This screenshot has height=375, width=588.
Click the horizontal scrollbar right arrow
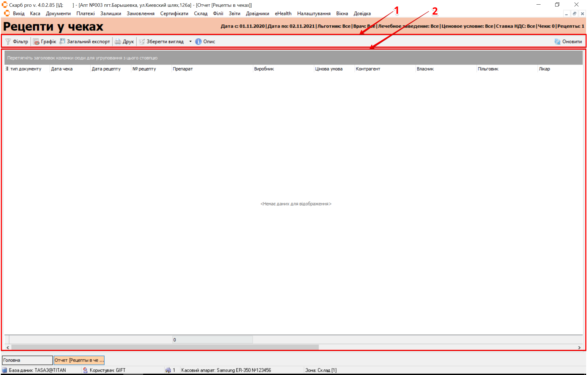(x=579, y=347)
